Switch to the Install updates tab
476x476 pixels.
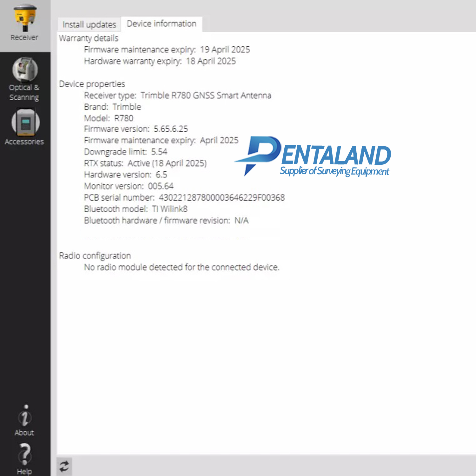point(89,24)
